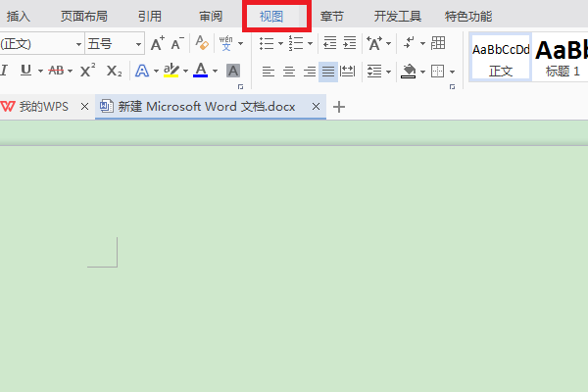Increase paragraph indent
The width and height of the screenshot is (588, 392).
tap(350, 43)
